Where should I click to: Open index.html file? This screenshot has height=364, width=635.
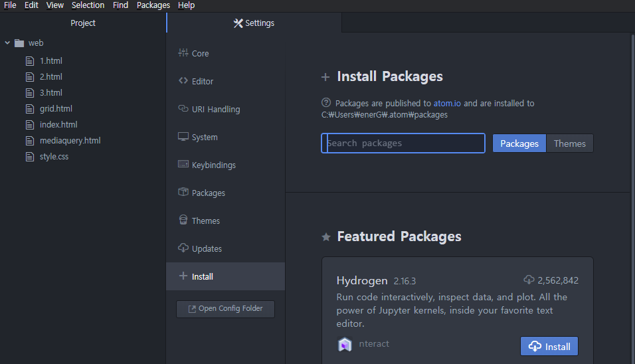(58, 125)
